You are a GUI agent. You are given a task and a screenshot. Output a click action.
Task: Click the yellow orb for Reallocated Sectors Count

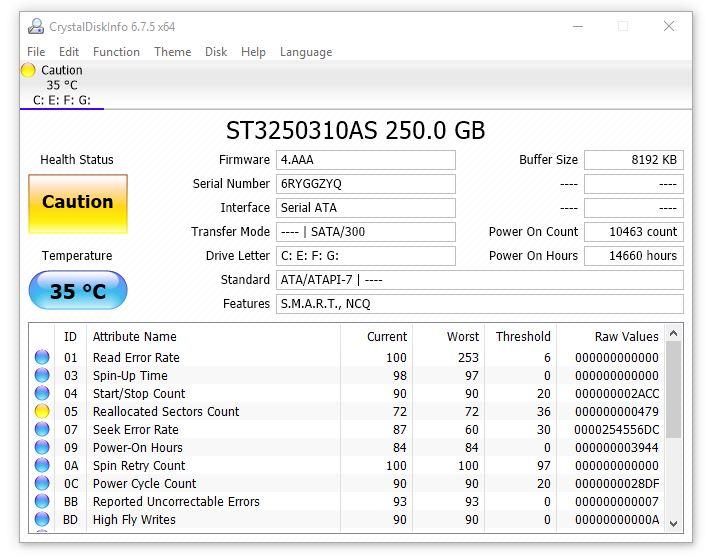(x=42, y=411)
